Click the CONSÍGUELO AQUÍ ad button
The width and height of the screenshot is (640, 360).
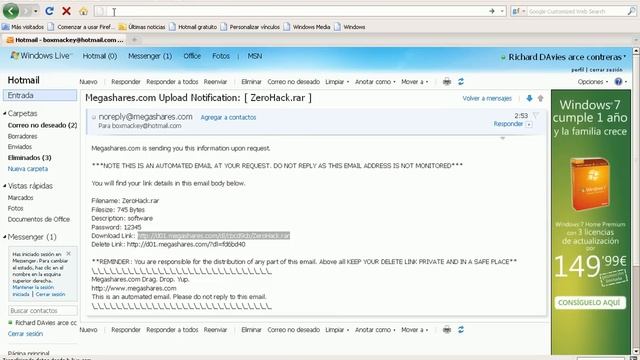[589, 302]
